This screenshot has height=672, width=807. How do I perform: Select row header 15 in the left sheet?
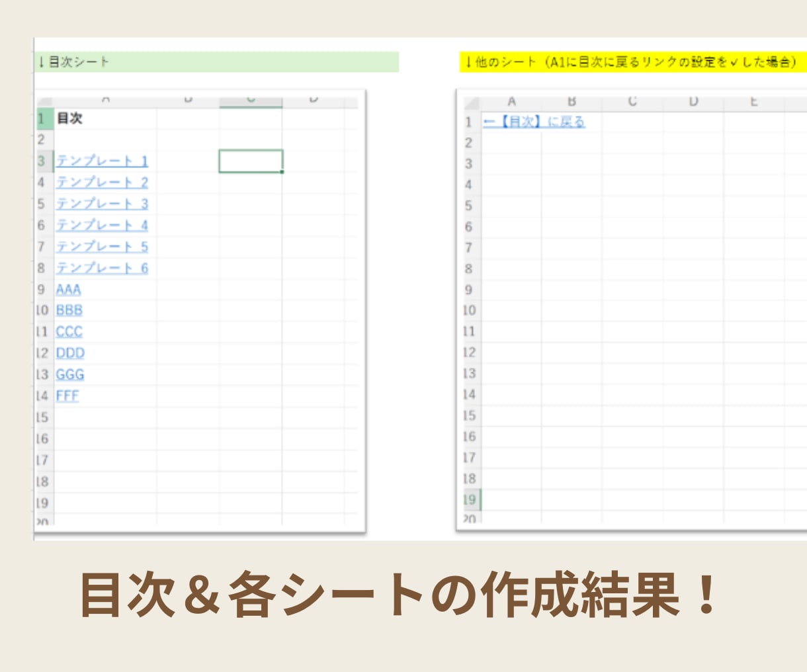click(44, 417)
